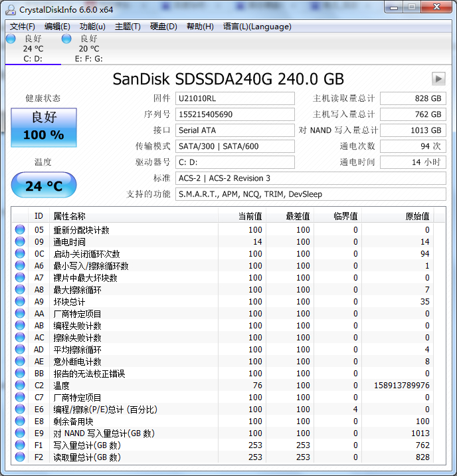Viewport: 457px width, 476px height.
Task: Click the NAND writes value 1013 GB
Action: tap(413, 130)
